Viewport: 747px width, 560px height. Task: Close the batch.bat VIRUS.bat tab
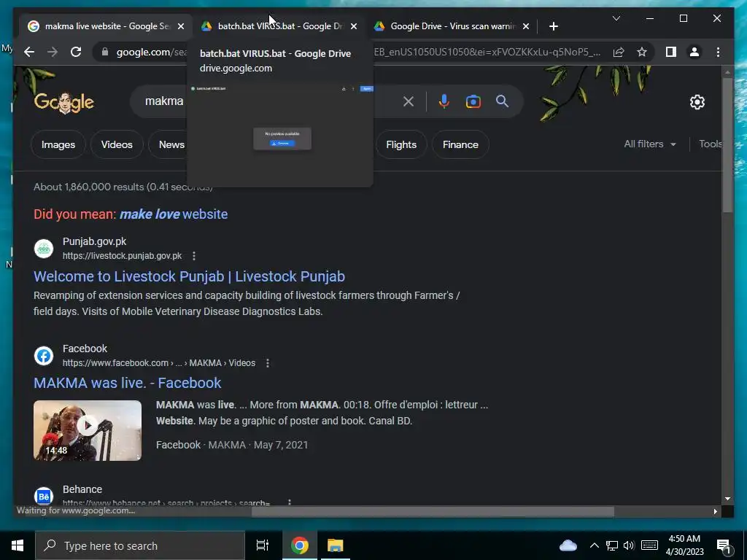354,27
